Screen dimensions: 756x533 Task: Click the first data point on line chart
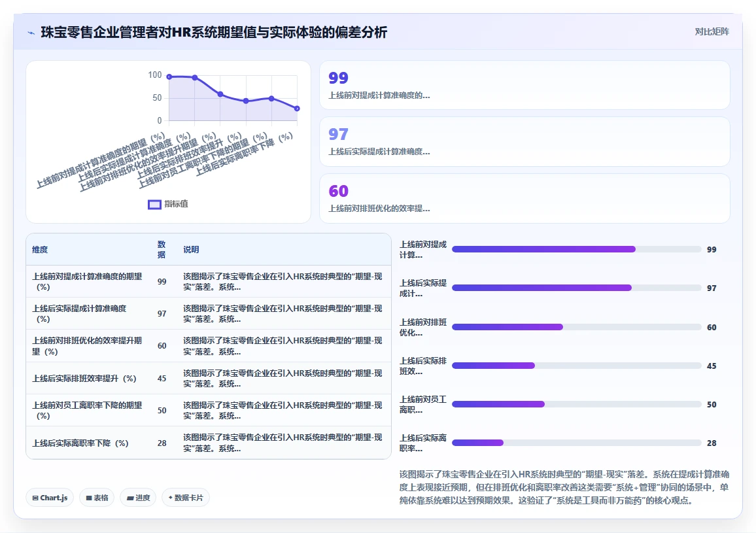[169, 77]
